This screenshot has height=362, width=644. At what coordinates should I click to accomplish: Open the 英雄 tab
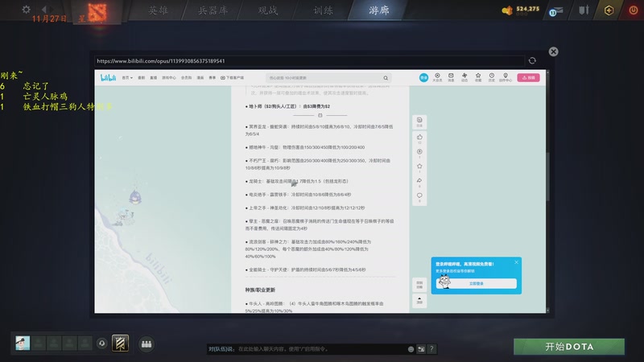(x=158, y=10)
